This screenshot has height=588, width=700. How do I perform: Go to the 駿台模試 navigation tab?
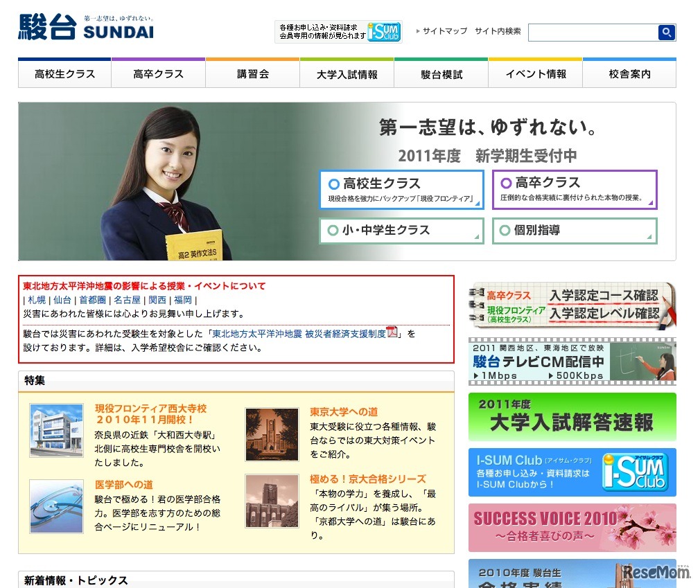pos(441,74)
